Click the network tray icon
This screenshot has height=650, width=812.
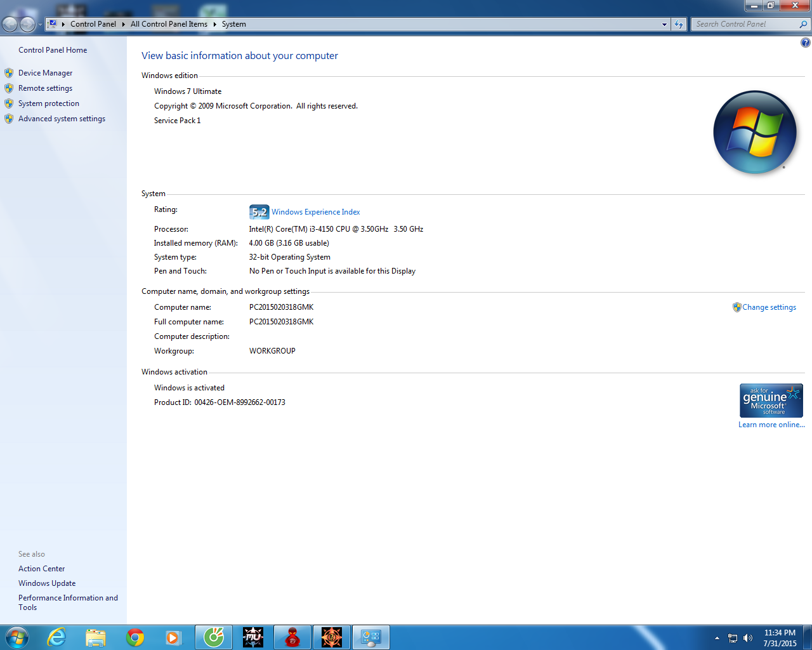pos(733,638)
